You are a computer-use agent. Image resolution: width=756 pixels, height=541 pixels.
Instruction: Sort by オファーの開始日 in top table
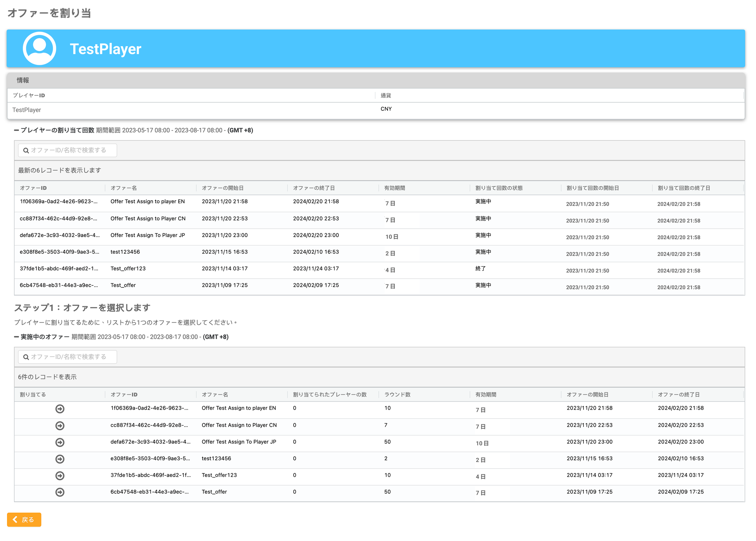(x=223, y=188)
